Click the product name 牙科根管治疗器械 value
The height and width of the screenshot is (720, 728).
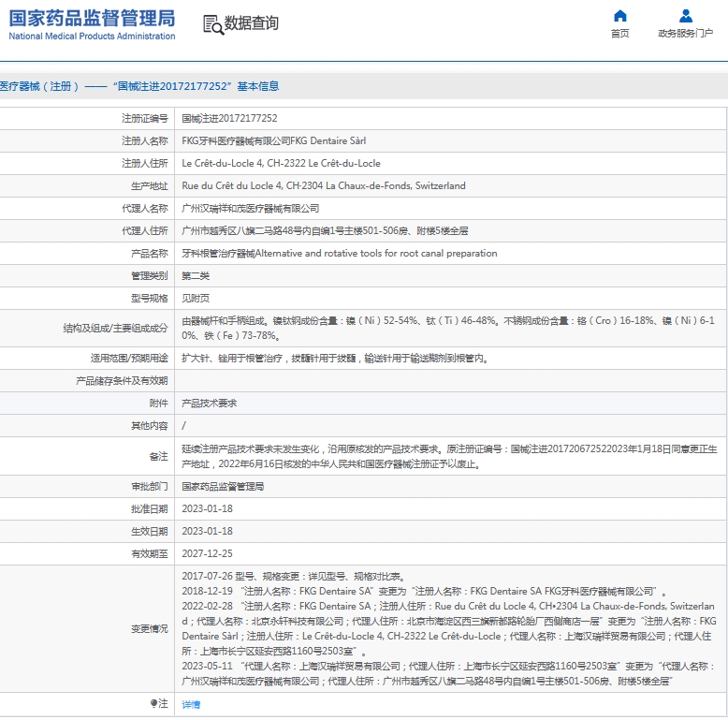coord(340,254)
